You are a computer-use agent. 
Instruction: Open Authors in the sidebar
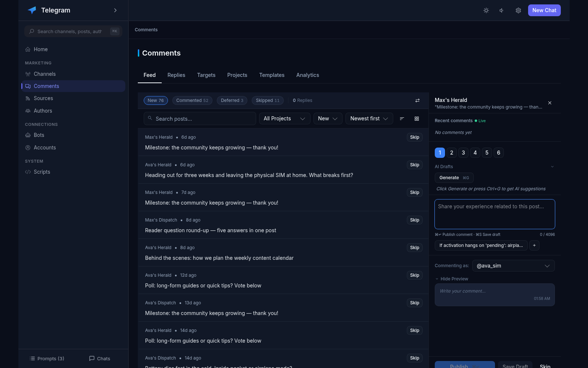(x=73, y=111)
